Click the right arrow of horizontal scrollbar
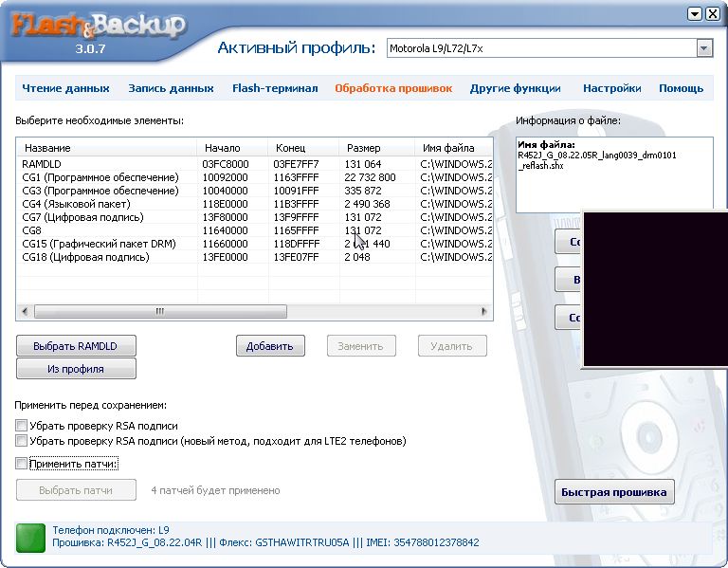728x568 pixels. click(x=484, y=312)
